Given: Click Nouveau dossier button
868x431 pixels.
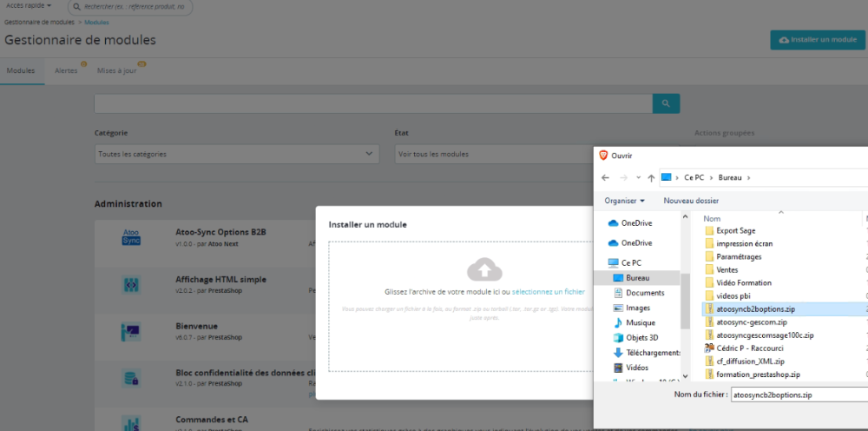Looking at the screenshot, I should [691, 201].
